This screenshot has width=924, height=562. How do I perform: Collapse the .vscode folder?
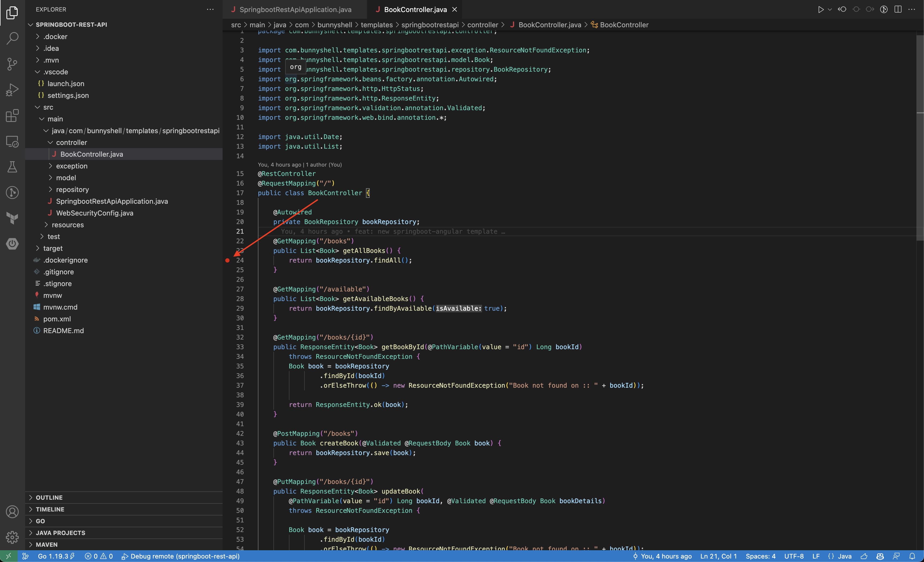[x=124, y=72]
